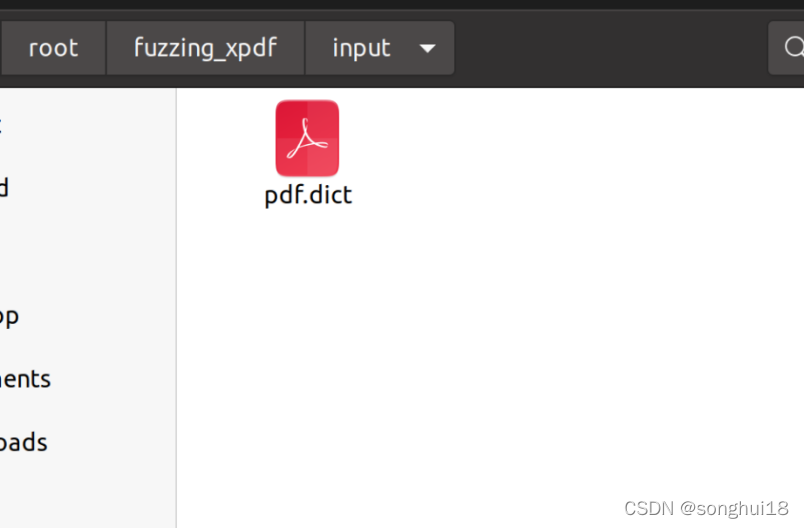Click the dark title strip above path bar
This screenshot has height=528, width=804.
[402, 4]
